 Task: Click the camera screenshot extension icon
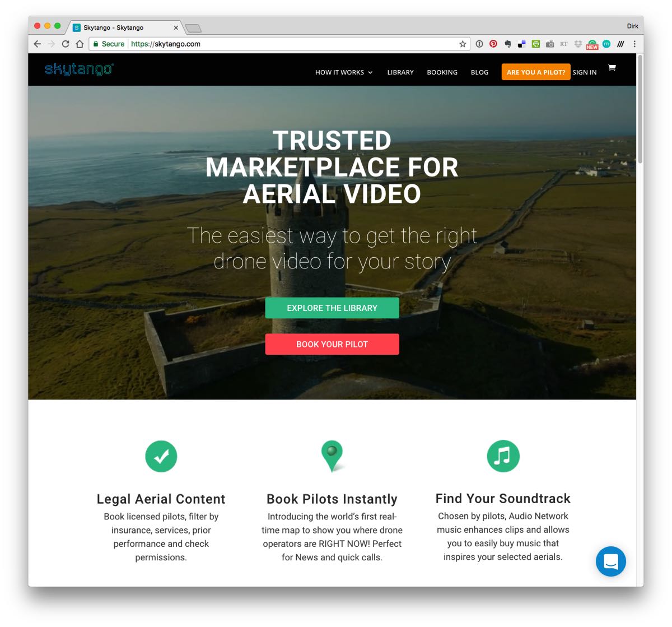[550, 44]
